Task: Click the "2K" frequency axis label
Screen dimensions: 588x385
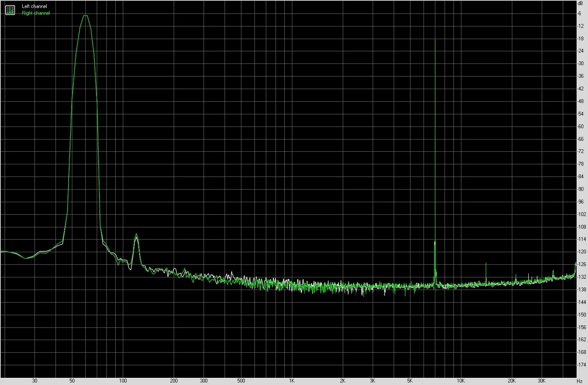Action: [342, 381]
